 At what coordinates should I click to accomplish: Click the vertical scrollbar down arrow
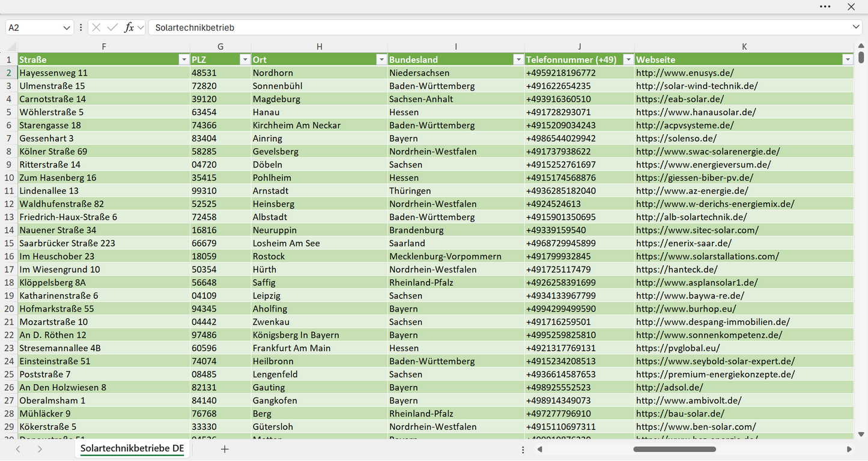click(861, 434)
